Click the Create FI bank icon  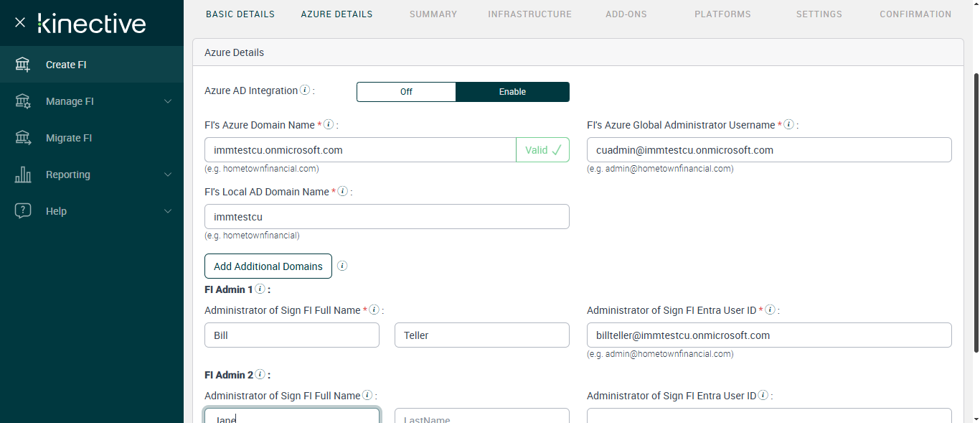(x=23, y=65)
